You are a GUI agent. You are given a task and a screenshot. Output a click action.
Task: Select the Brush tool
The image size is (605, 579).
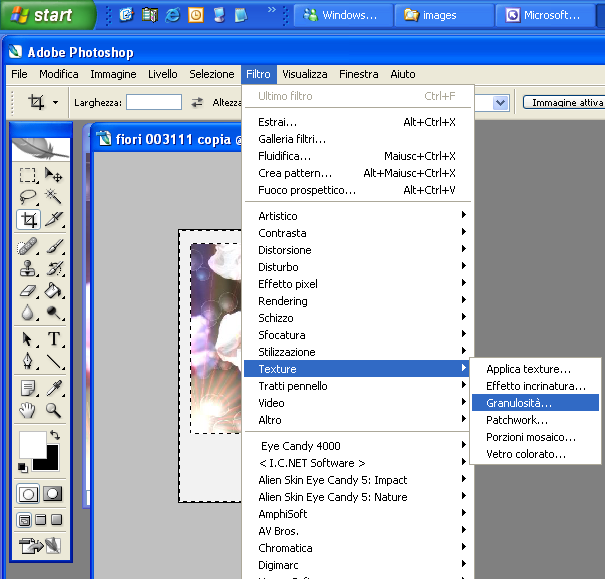(x=53, y=246)
